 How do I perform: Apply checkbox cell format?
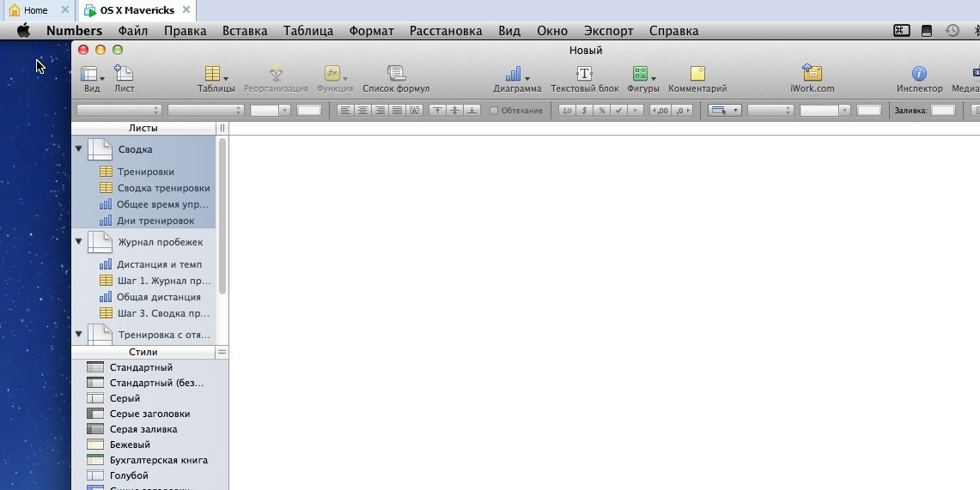tap(618, 111)
